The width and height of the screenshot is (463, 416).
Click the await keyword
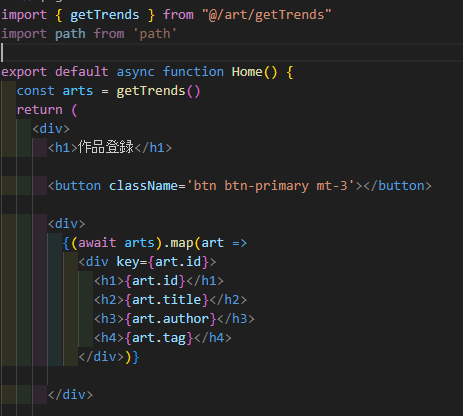click(97, 243)
